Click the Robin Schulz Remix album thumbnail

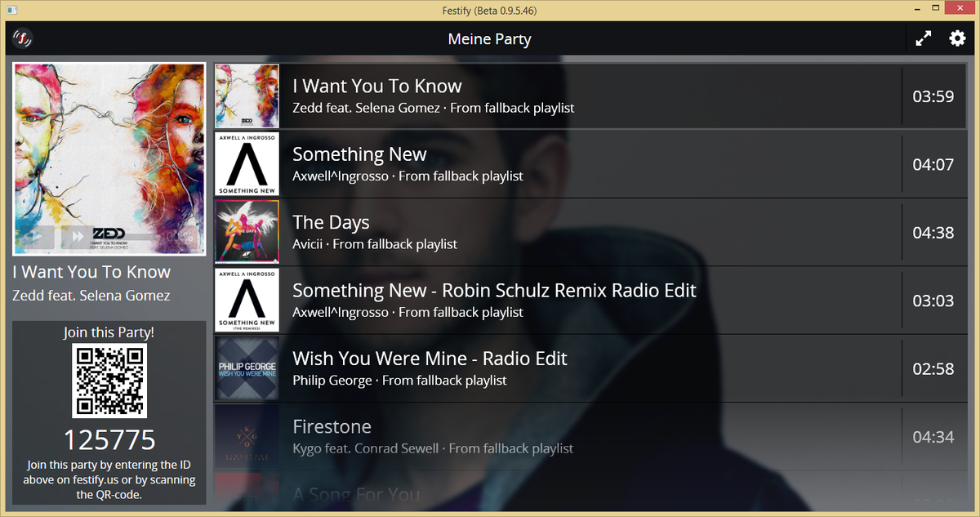click(x=247, y=301)
